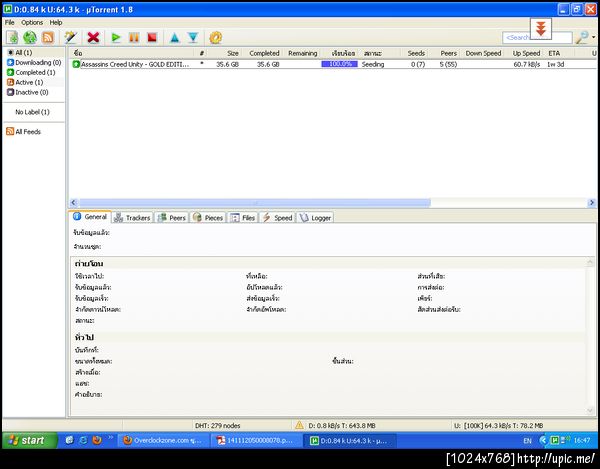Click the download speed status bar entry
Viewport: 600px width, 469px height.
pyautogui.click(x=342, y=425)
